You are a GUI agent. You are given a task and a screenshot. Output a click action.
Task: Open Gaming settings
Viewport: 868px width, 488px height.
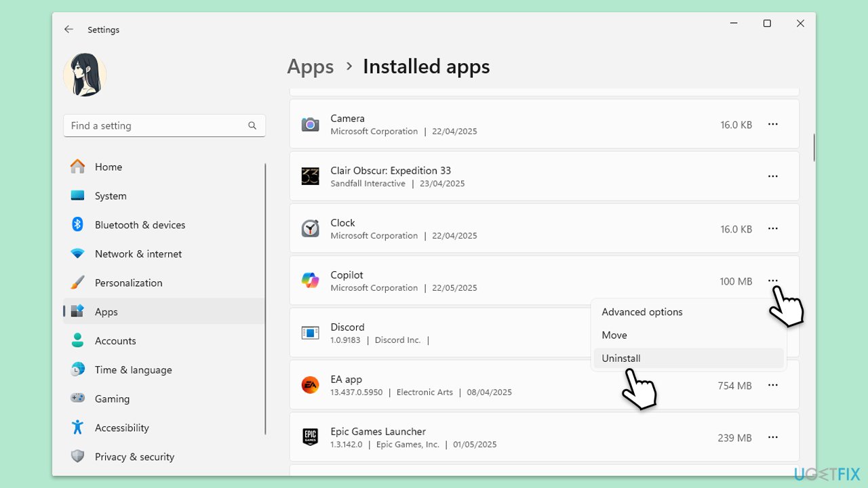(x=164, y=399)
